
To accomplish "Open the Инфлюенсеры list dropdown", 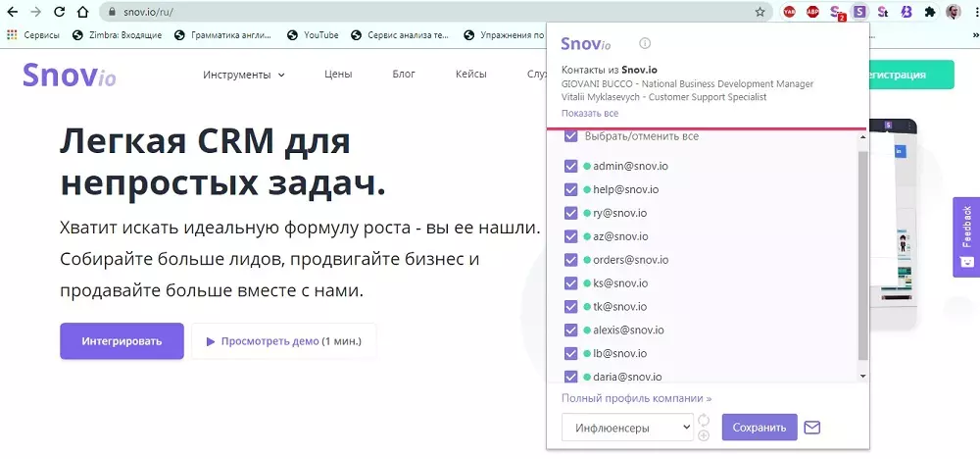I will [627, 427].
